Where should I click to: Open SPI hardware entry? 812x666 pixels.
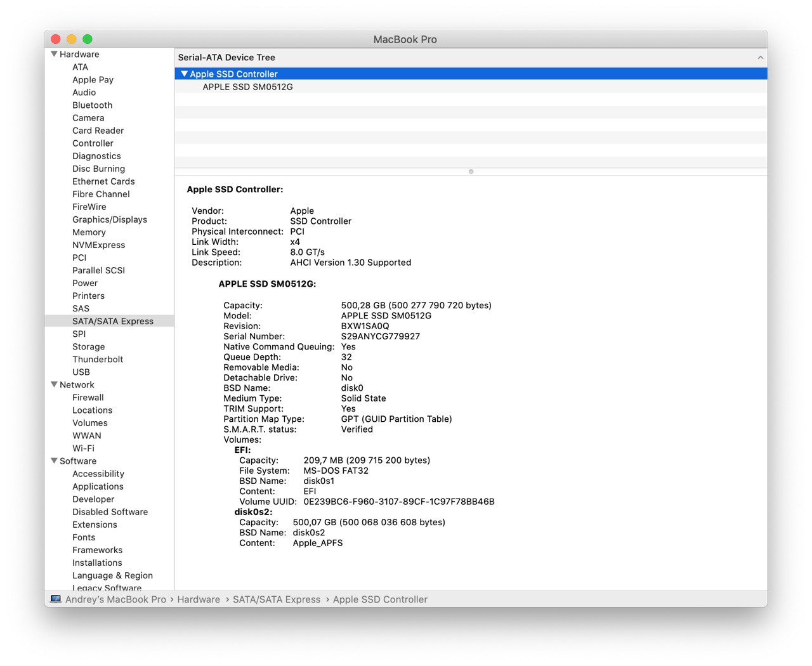[79, 334]
